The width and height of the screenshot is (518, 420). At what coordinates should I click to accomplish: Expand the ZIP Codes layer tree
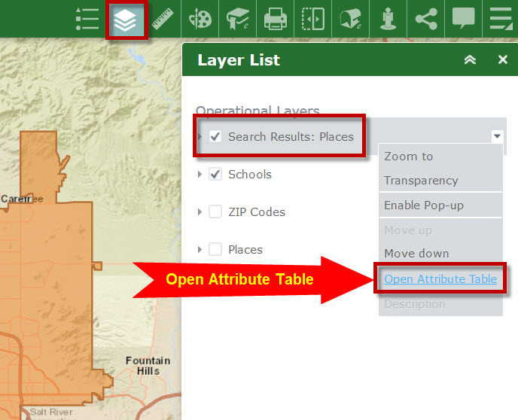click(200, 212)
